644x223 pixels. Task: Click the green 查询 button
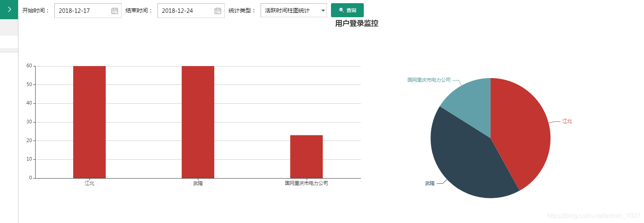pyautogui.click(x=347, y=10)
